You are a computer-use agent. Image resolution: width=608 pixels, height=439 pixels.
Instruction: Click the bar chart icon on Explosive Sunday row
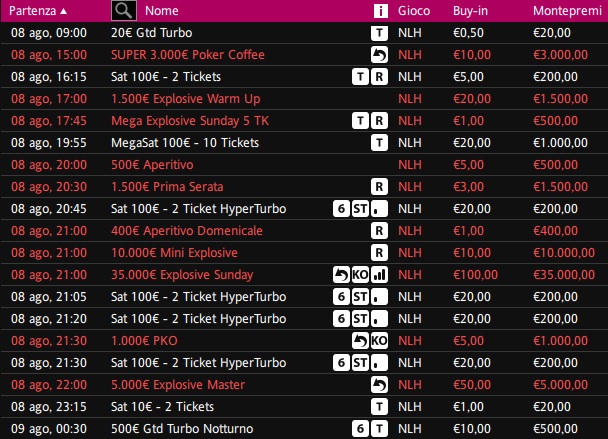pos(379,275)
